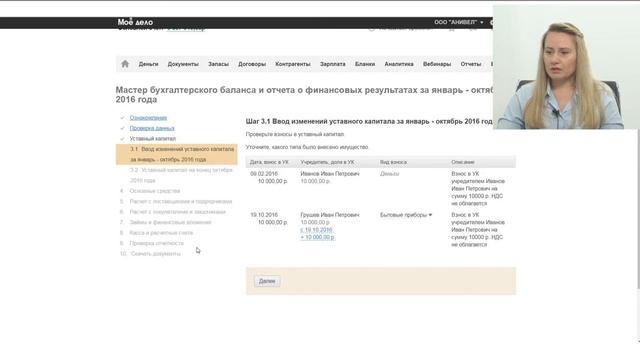This screenshot has width=640, height=360.
Task: Click the date 19.10.2016 in the first column
Action: [264, 215]
